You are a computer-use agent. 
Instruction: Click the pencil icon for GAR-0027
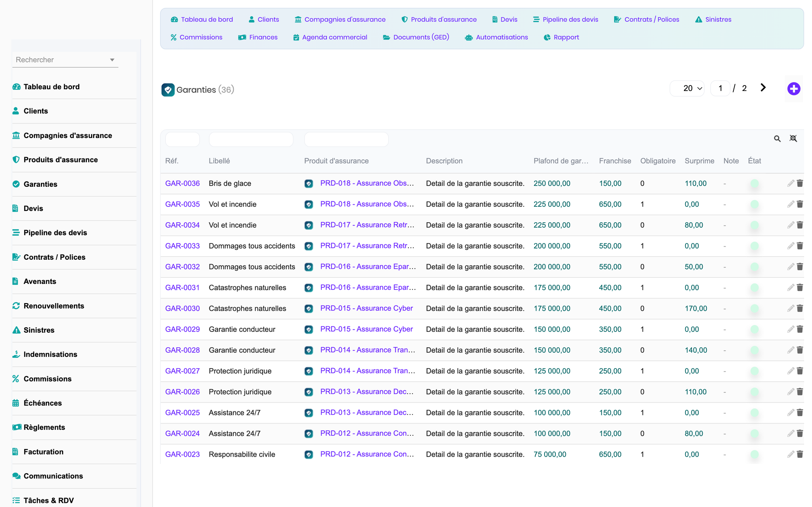tap(790, 371)
